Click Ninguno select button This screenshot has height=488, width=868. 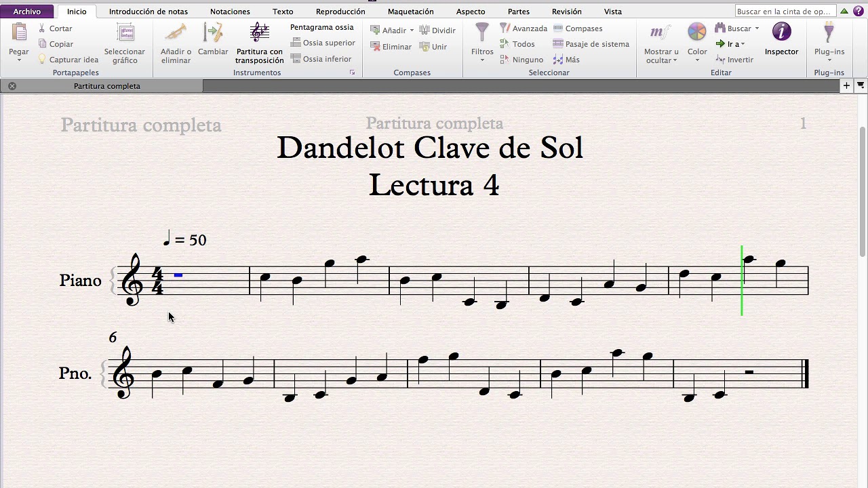tap(521, 60)
